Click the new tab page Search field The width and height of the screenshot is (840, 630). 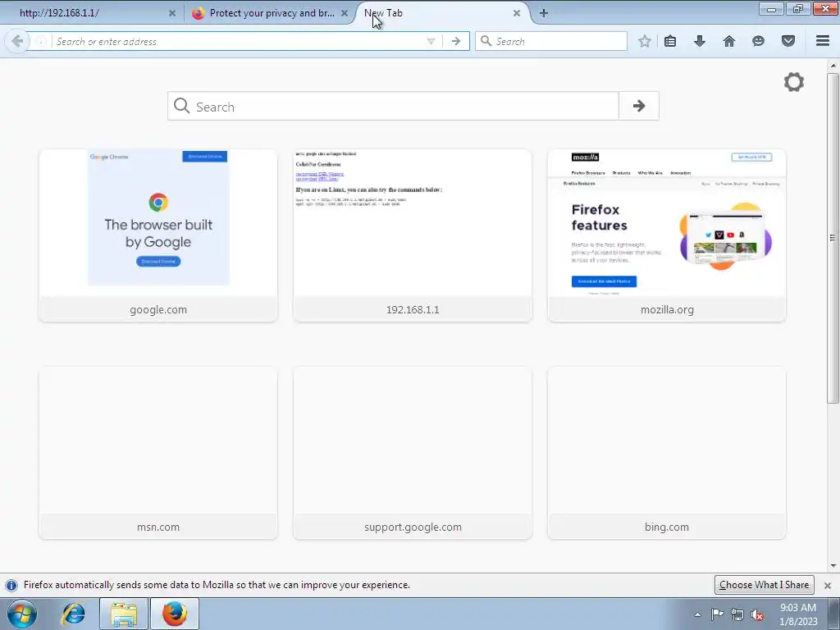[393, 106]
